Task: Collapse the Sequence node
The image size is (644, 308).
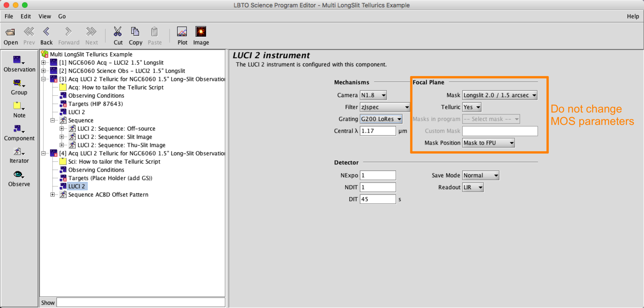Action: pos(53,120)
